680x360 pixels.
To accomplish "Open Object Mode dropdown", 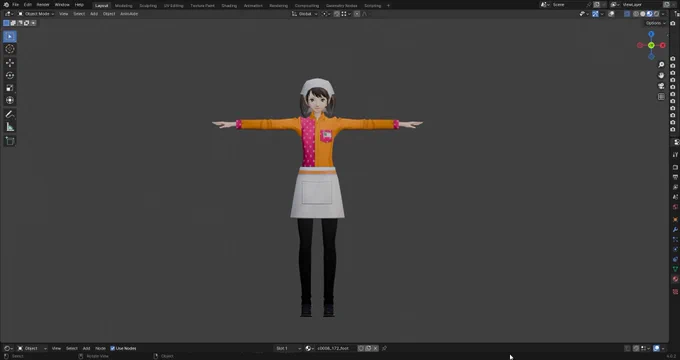I will tap(36, 14).
